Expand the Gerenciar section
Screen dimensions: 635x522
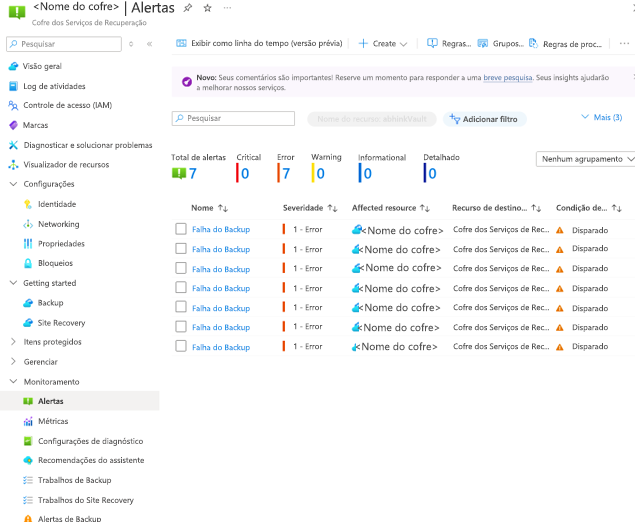click(13, 362)
